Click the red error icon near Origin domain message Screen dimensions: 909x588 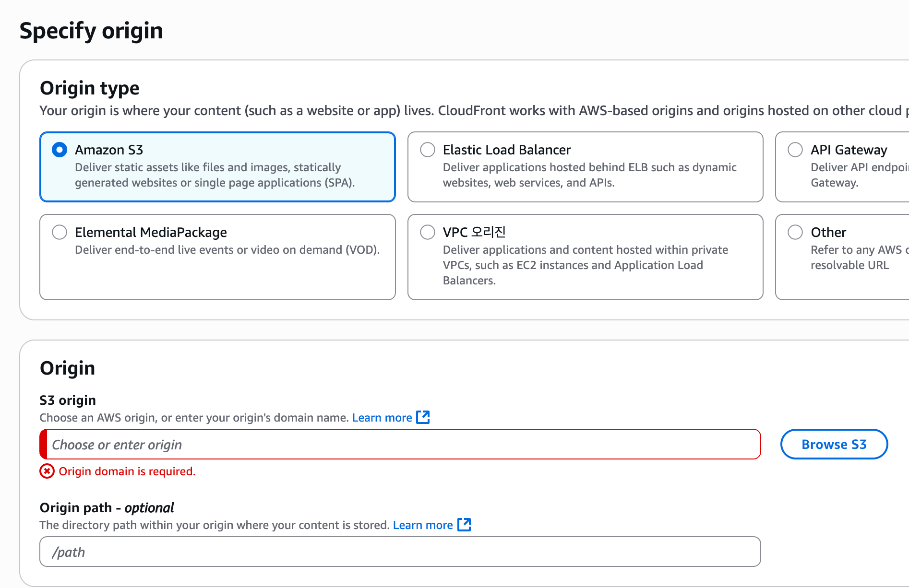47,471
